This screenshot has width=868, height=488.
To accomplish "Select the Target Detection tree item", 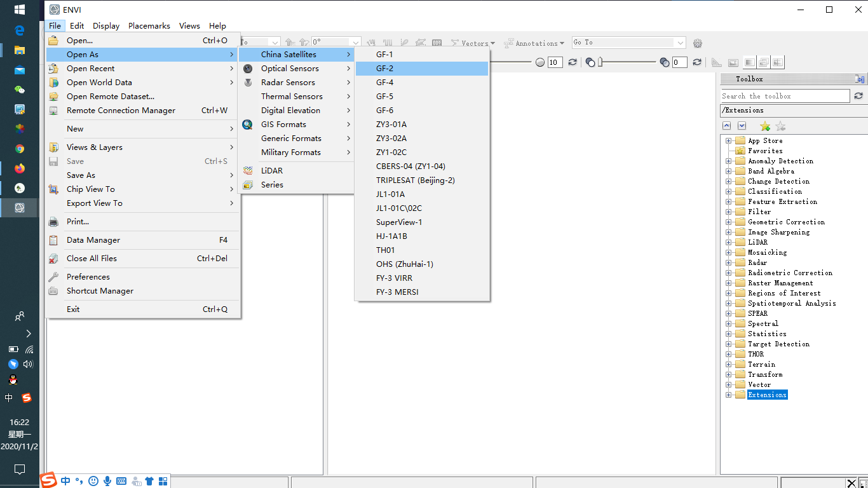I will [778, 344].
